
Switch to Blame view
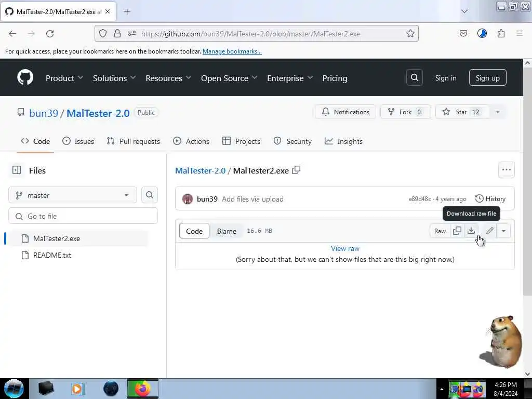pos(227,231)
